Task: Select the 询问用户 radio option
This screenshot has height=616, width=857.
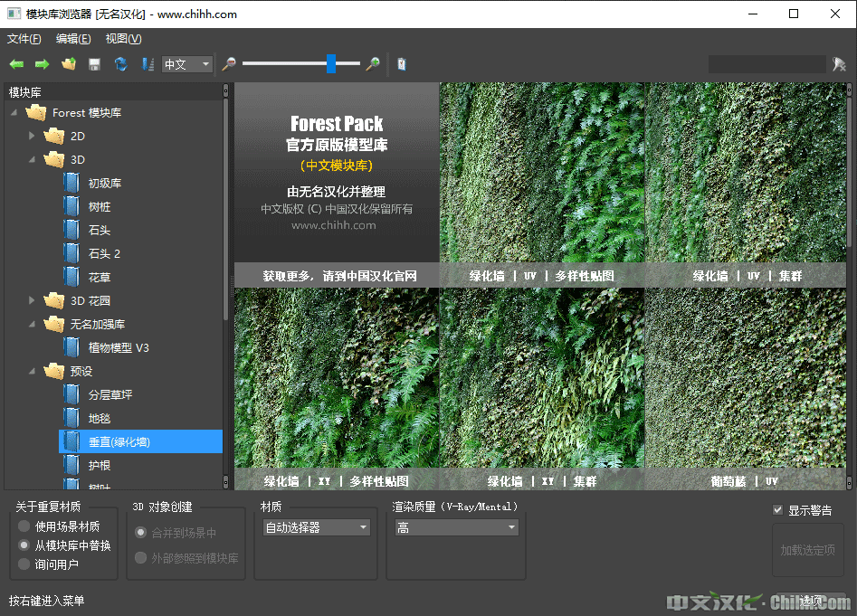Action: [x=24, y=564]
